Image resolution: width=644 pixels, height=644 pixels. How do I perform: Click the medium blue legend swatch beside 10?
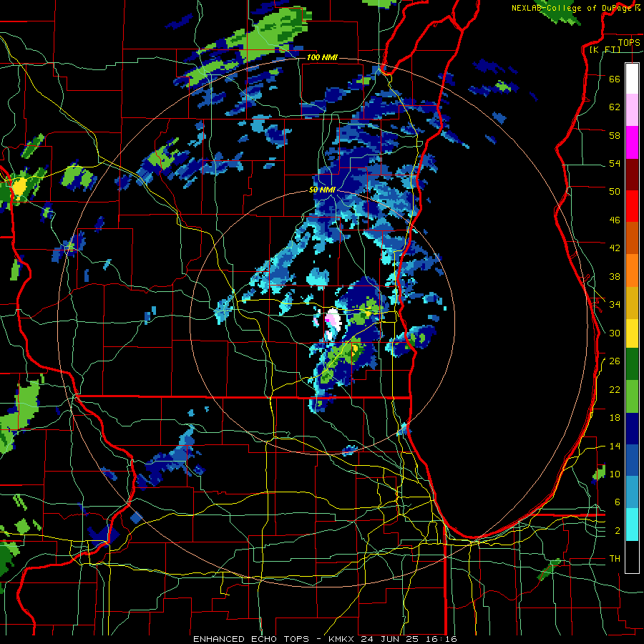632,460
